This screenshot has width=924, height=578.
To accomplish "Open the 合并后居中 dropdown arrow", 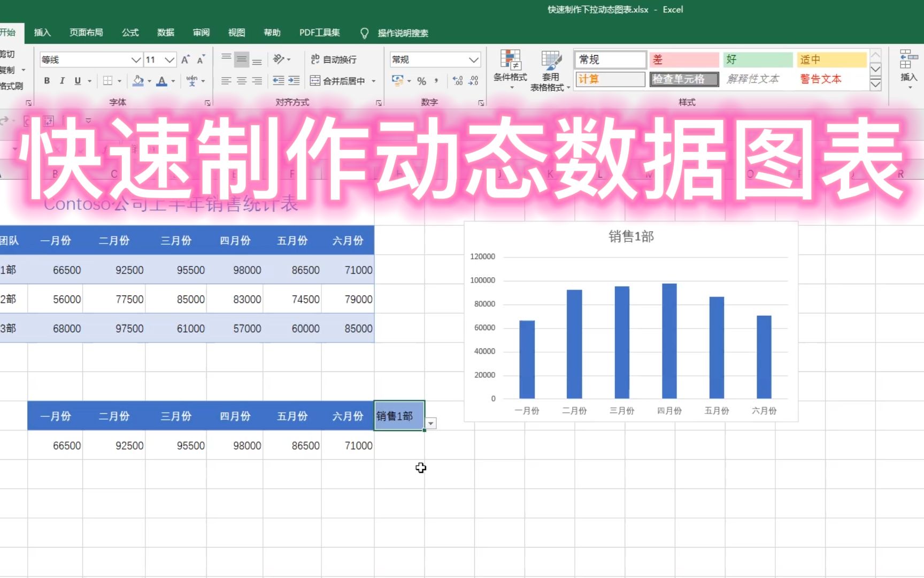I will [x=373, y=81].
